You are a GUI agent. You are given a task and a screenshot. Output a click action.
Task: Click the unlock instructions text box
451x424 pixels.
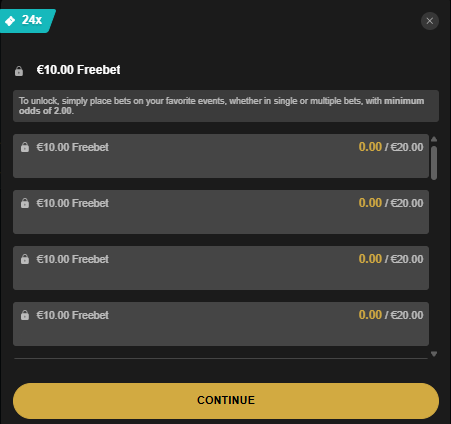[226, 106]
